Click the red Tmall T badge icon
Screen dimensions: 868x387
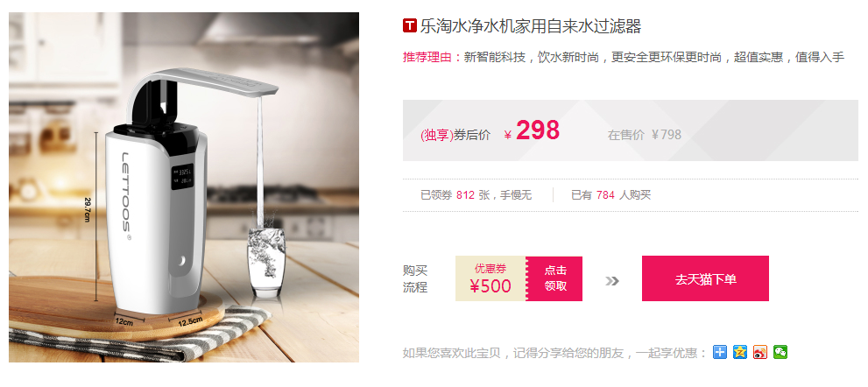click(409, 25)
